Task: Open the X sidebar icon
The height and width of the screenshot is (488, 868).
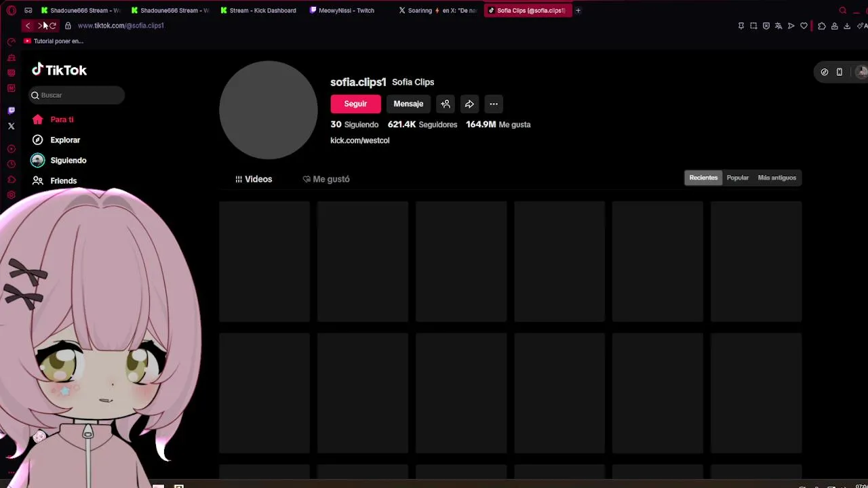Action: click(11, 126)
